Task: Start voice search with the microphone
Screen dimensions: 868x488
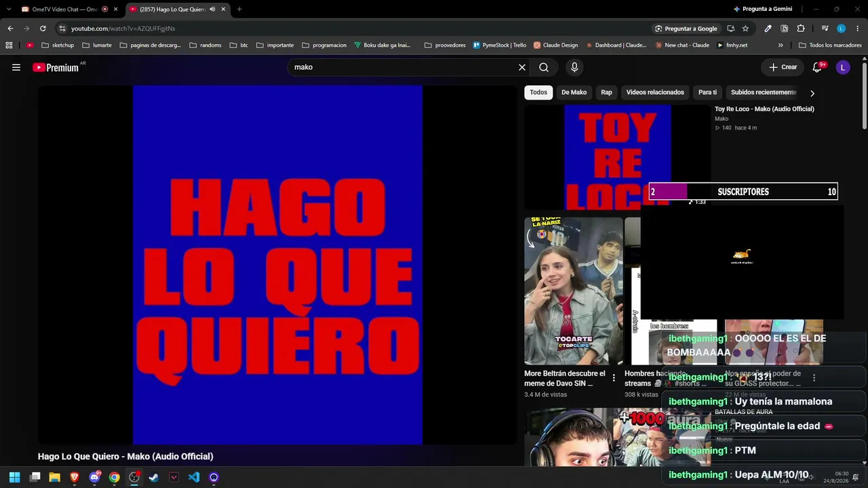Action: click(574, 67)
